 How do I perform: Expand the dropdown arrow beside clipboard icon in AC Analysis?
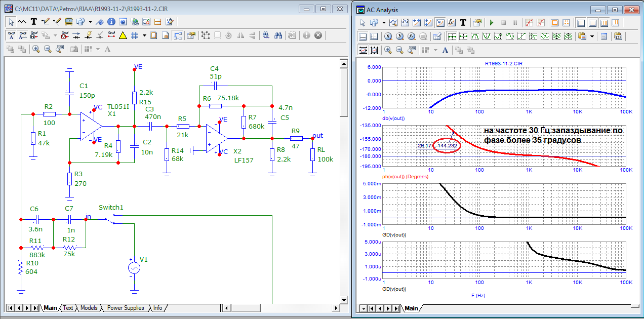[x=591, y=36]
